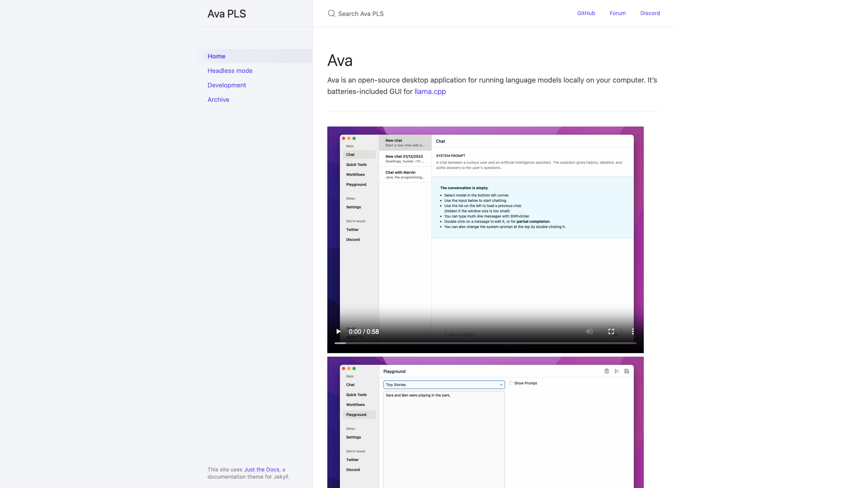Click the Playground run icon
This screenshot has height=488, width=868.
(617, 371)
